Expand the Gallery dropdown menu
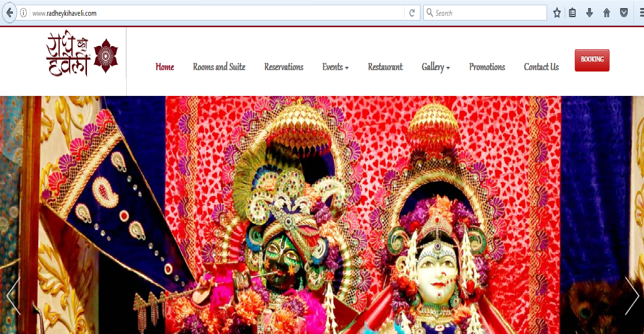This screenshot has height=334, width=644. coord(435,67)
